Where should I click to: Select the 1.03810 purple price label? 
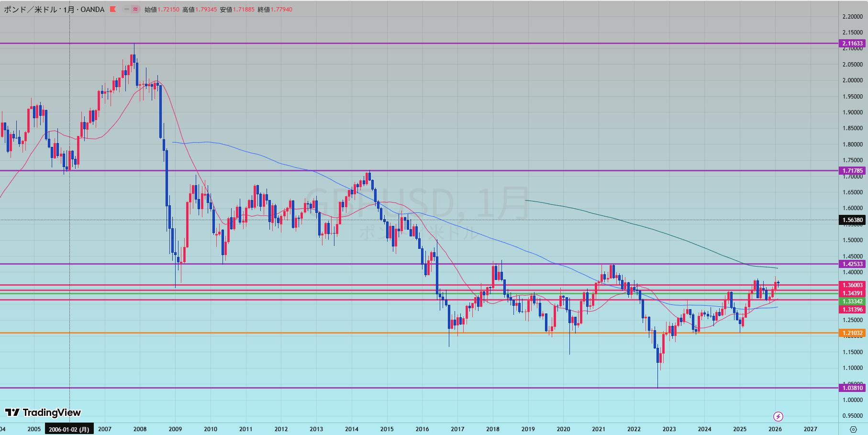[852, 388]
